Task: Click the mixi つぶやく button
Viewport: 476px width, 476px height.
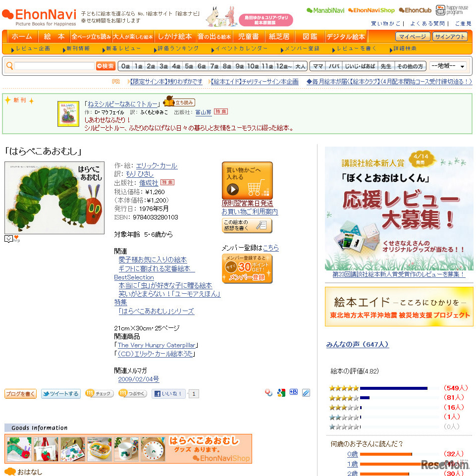Action: tap(133, 393)
